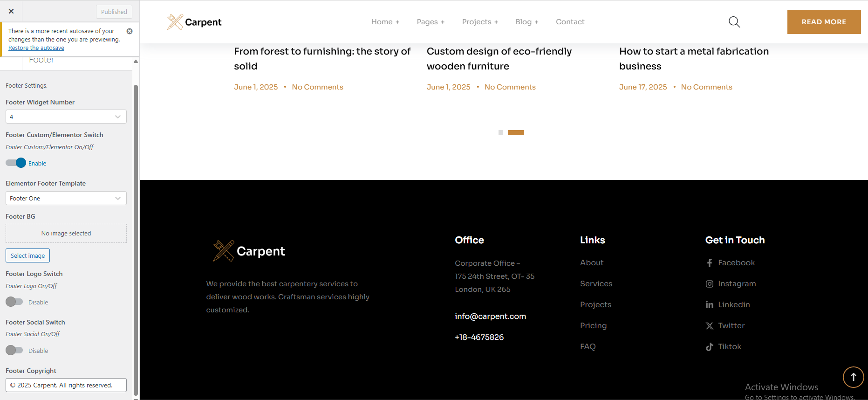The height and width of the screenshot is (400, 868).
Task: Close the Customizer with the X icon
Action: [11, 11]
